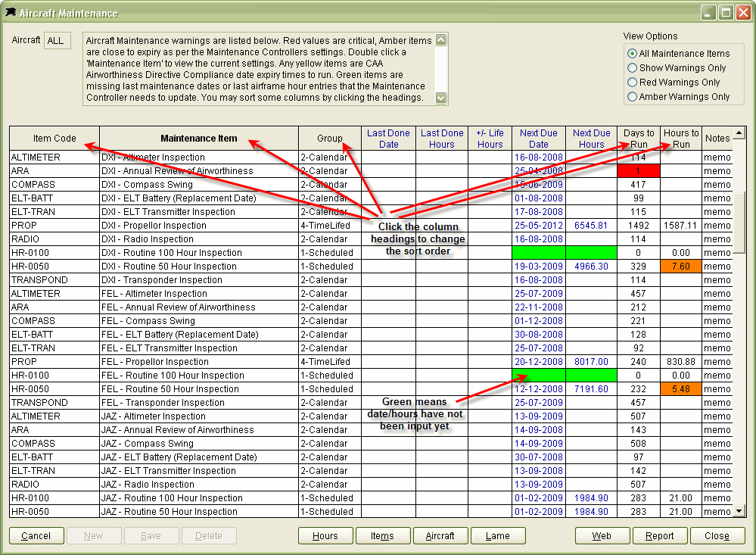Click the red Days to Run cell for DXI ARA
This screenshot has height=555, width=756.
tap(639, 171)
